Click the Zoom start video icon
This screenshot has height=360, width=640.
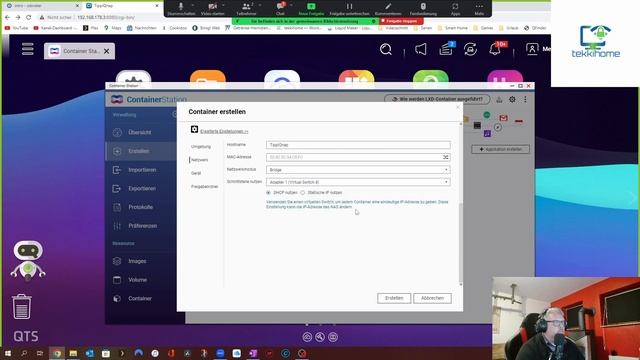tap(212, 7)
